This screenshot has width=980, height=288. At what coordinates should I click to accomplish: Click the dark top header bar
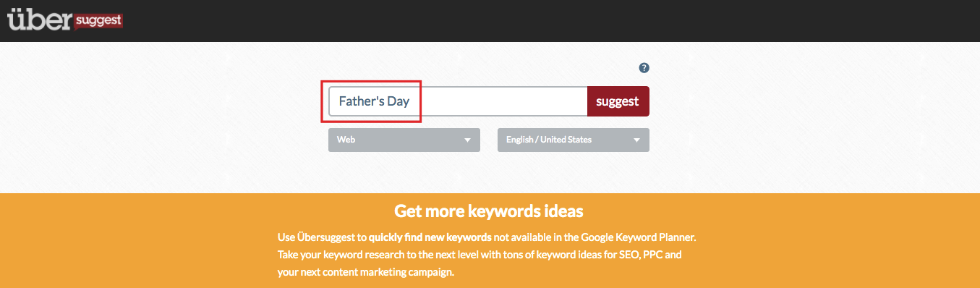pyautogui.click(x=490, y=20)
